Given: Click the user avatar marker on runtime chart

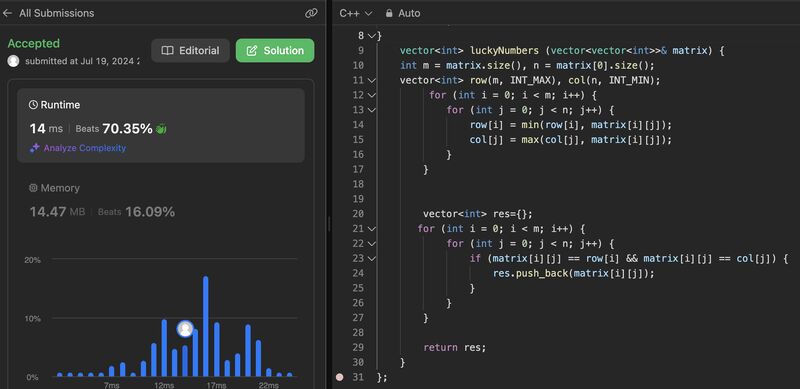Looking at the screenshot, I should (x=185, y=329).
